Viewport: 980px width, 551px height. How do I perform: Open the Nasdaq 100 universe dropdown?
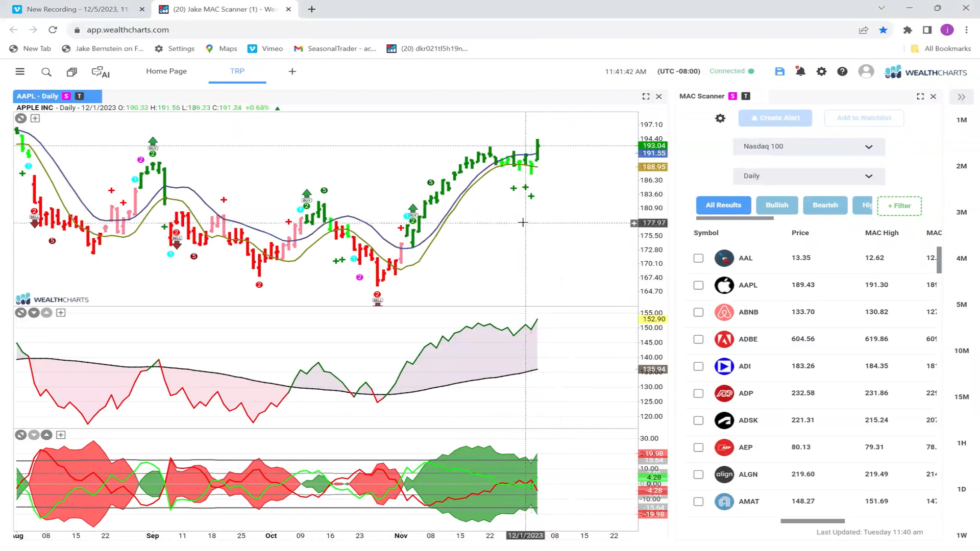click(808, 146)
